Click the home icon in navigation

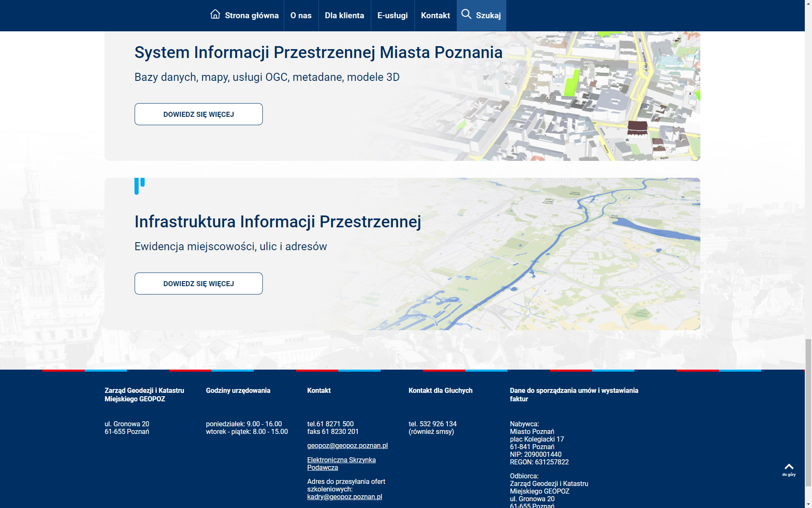215,14
